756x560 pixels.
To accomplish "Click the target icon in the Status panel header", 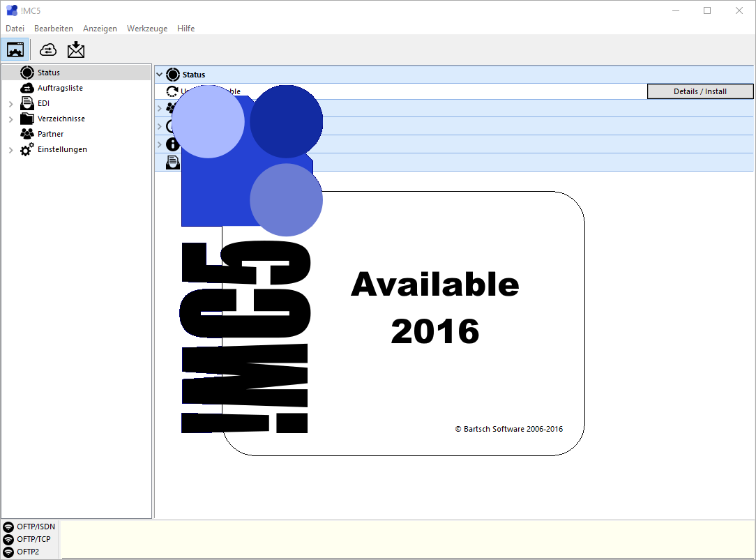I will point(172,75).
